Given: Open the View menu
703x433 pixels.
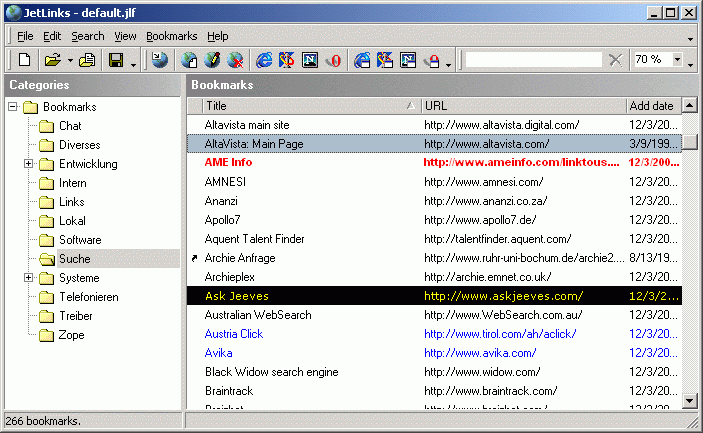Looking at the screenshot, I should point(125,36).
